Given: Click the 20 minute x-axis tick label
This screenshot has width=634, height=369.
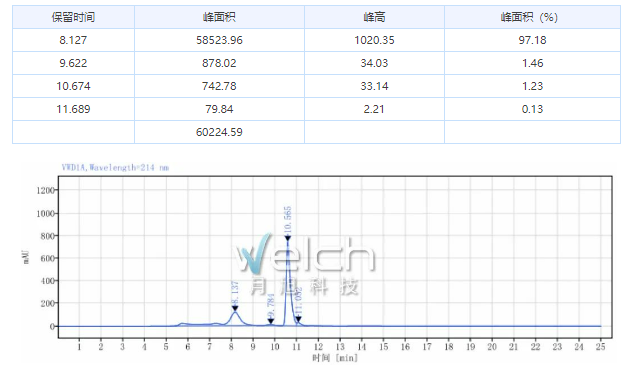Looking at the screenshot, I should click(x=492, y=347).
